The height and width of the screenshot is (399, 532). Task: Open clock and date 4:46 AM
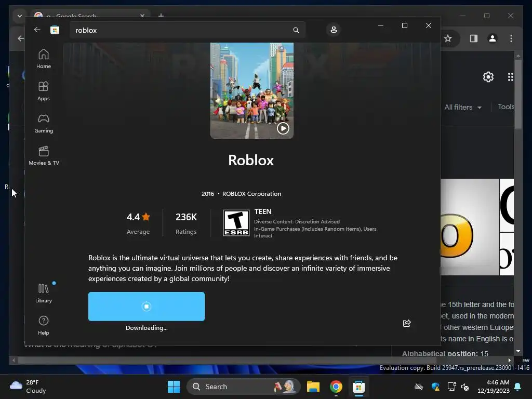(x=494, y=387)
